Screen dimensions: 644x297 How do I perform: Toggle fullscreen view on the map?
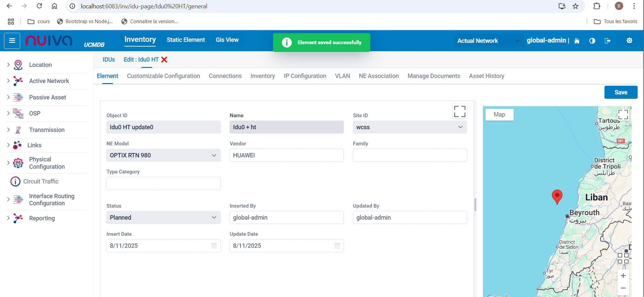[x=623, y=115]
